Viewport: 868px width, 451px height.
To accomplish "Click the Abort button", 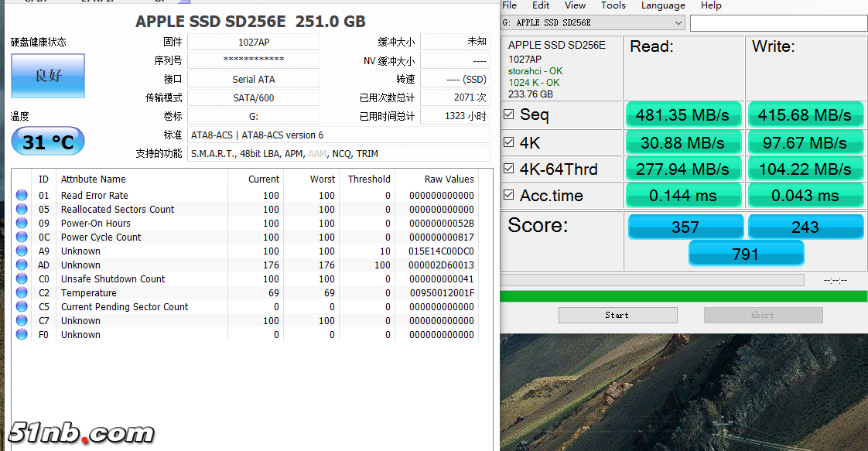I will tap(764, 315).
